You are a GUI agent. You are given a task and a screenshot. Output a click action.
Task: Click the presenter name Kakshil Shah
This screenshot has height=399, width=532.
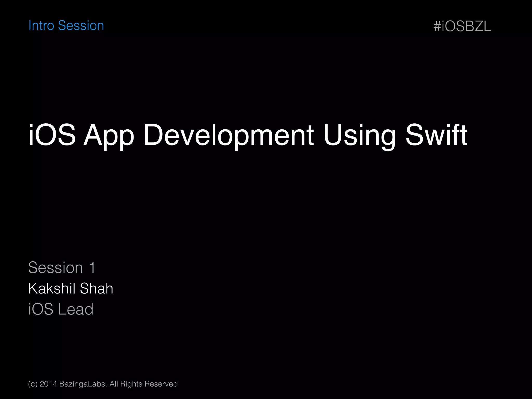tap(71, 288)
